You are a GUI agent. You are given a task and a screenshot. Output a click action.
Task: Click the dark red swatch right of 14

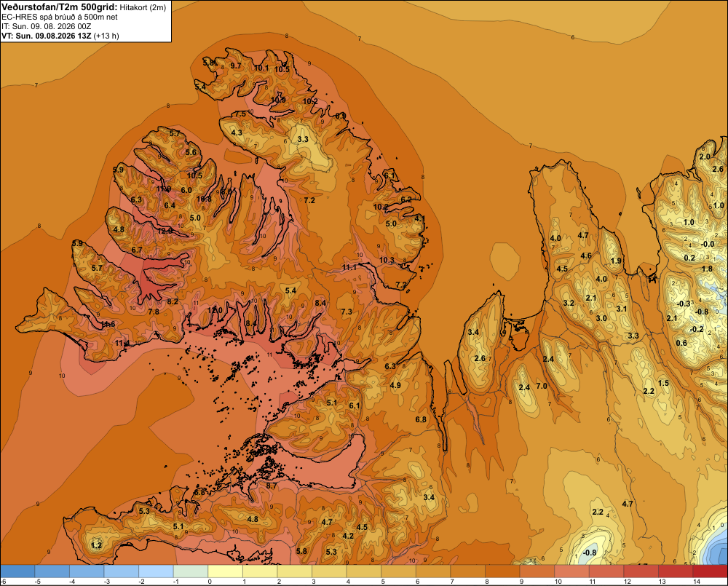tap(710, 571)
